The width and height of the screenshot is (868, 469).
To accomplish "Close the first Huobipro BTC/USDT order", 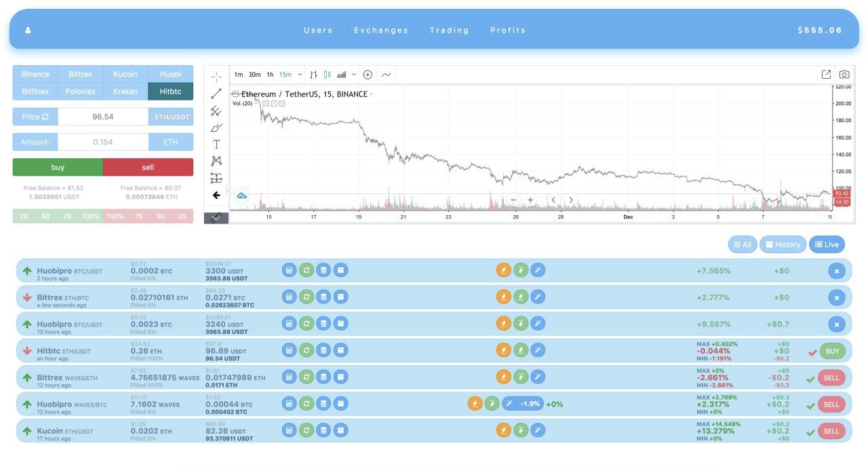I will (x=836, y=271).
